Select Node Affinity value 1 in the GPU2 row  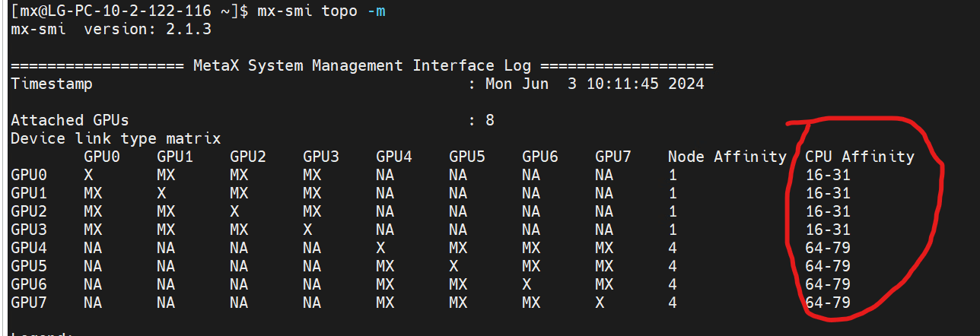click(x=673, y=211)
